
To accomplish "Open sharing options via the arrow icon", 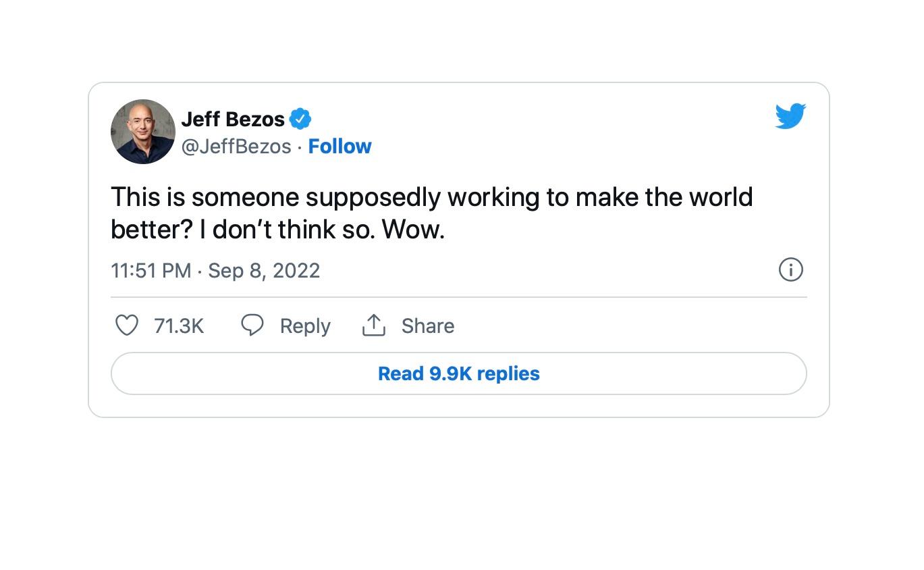I will [374, 325].
